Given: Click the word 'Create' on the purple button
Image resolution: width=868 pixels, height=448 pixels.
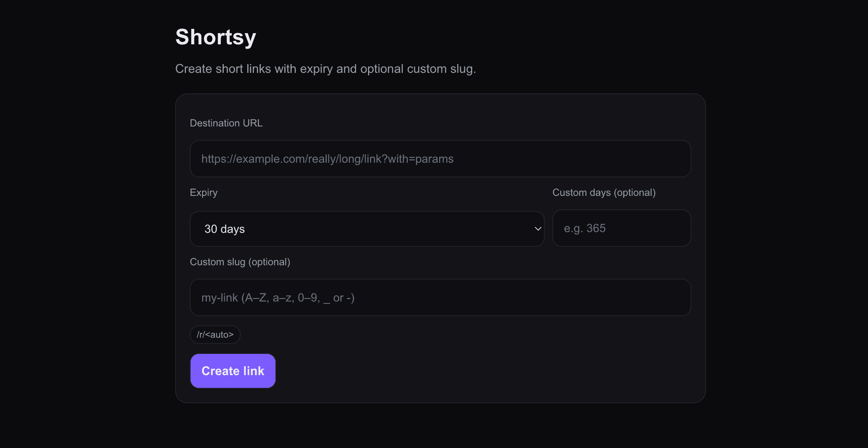Looking at the screenshot, I should (x=221, y=371).
